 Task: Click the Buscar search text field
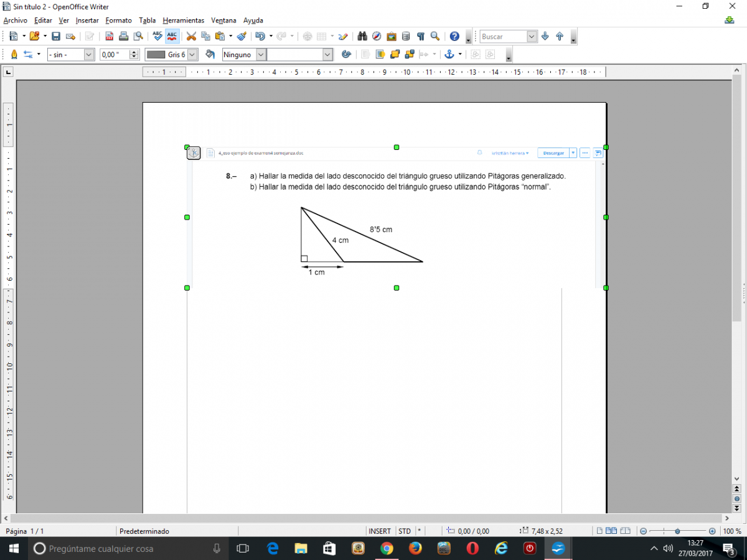[x=503, y=37]
